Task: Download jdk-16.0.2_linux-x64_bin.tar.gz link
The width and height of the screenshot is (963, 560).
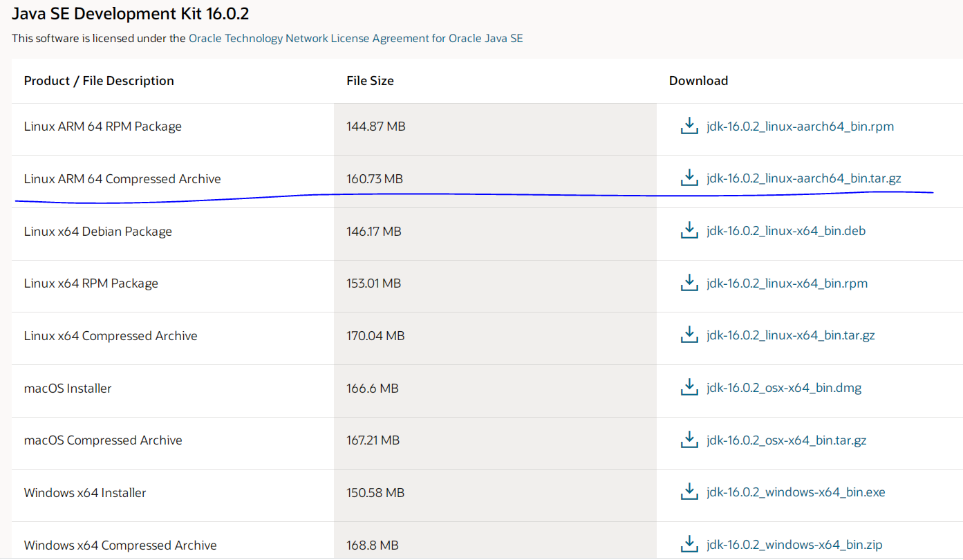Action: coord(791,336)
